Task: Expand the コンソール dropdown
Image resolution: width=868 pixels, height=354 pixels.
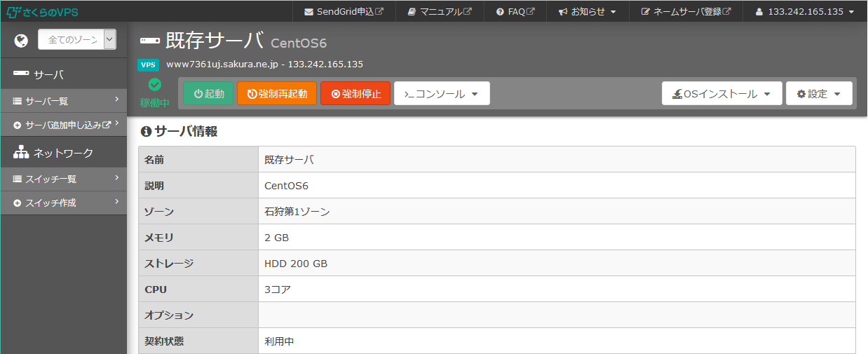Action: click(x=442, y=94)
